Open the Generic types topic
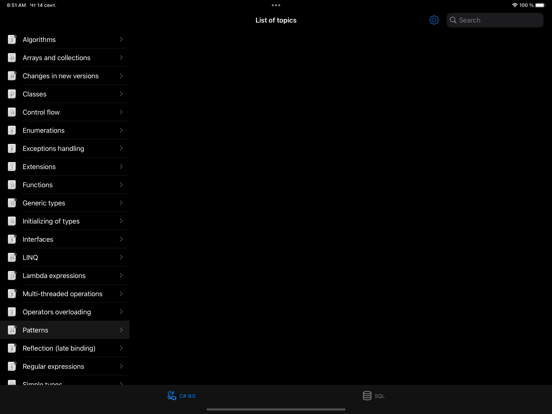The width and height of the screenshot is (552, 414). point(65,203)
